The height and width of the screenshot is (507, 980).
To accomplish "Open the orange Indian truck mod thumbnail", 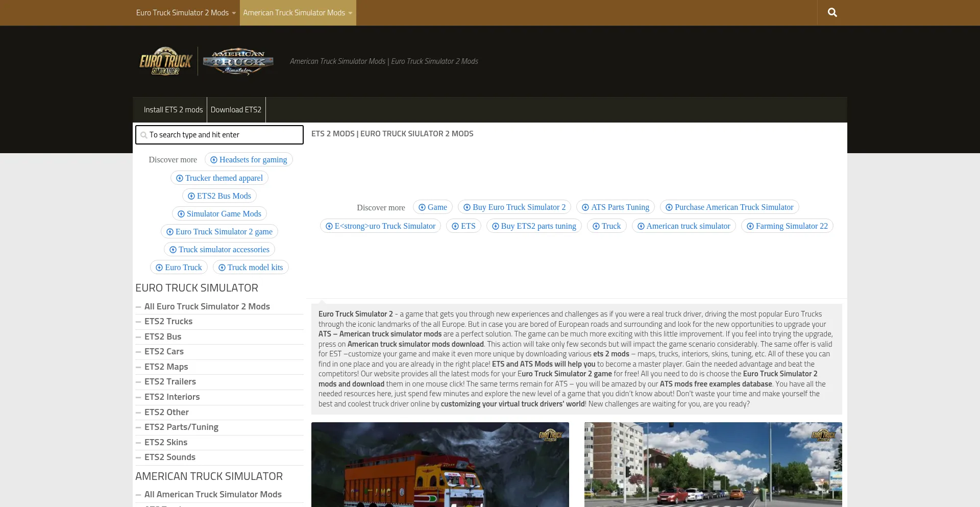I will pyautogui.click(x=440, y=465).
